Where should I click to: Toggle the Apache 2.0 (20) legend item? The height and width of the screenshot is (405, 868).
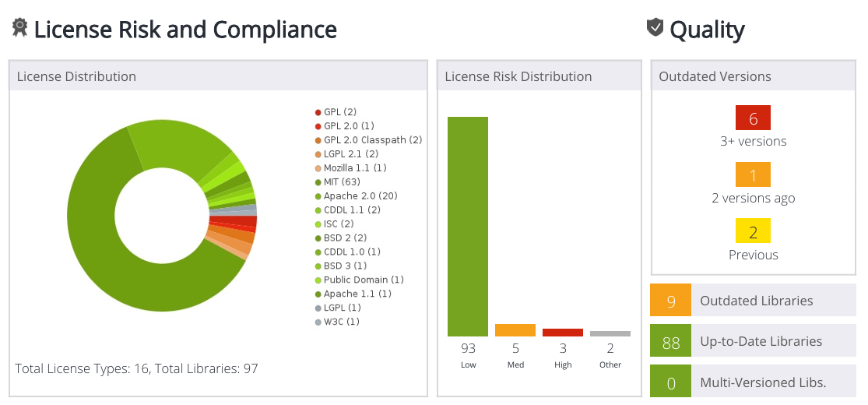(360, 196)
